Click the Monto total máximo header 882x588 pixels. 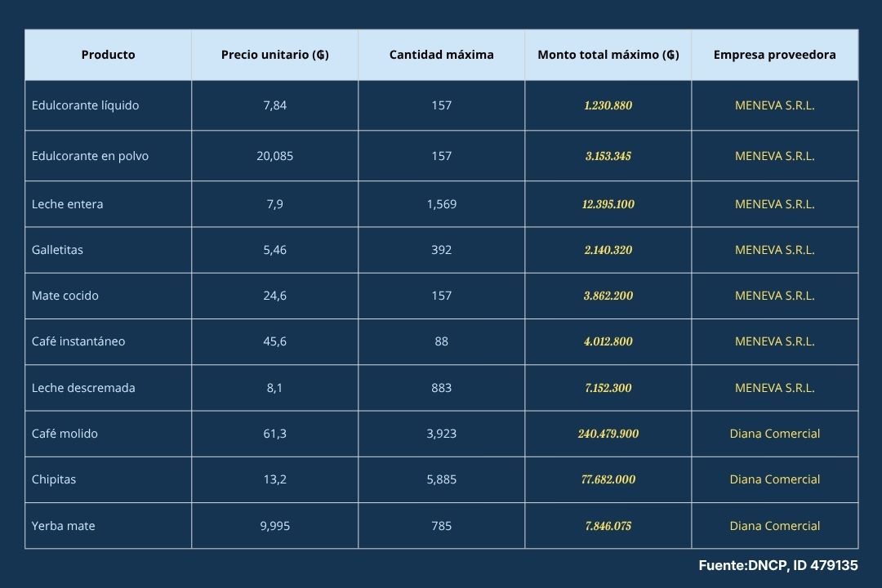608,55
